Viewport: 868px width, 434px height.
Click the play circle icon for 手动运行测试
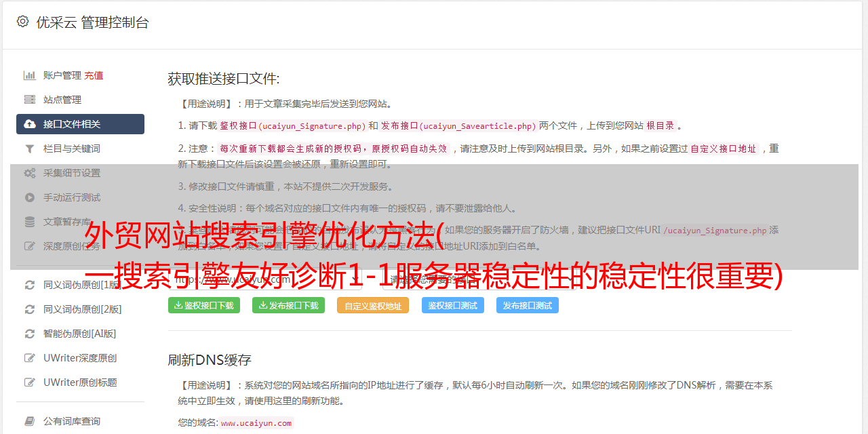pos(30,197)
